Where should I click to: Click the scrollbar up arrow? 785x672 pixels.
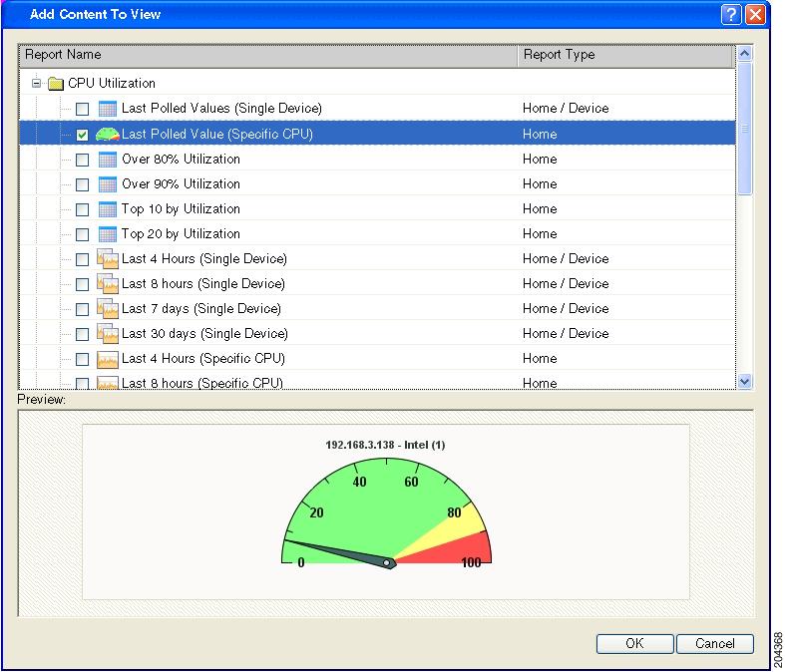coord(744,54)
